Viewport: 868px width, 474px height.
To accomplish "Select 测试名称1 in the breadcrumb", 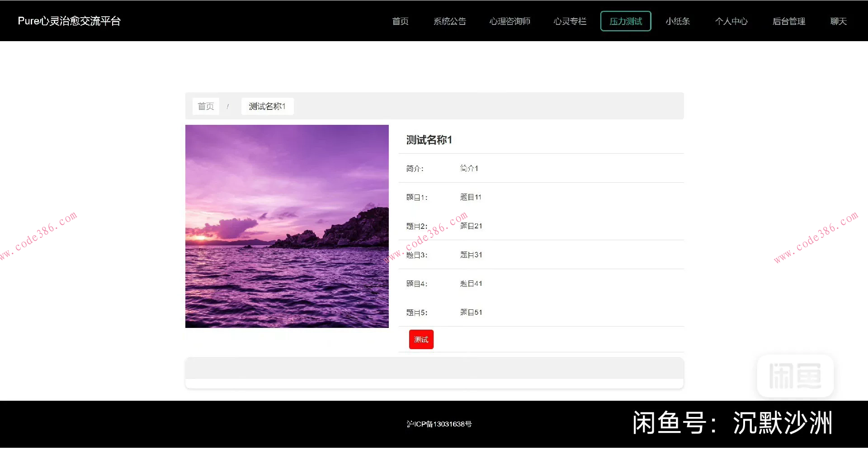I will [x=267, y=106].
